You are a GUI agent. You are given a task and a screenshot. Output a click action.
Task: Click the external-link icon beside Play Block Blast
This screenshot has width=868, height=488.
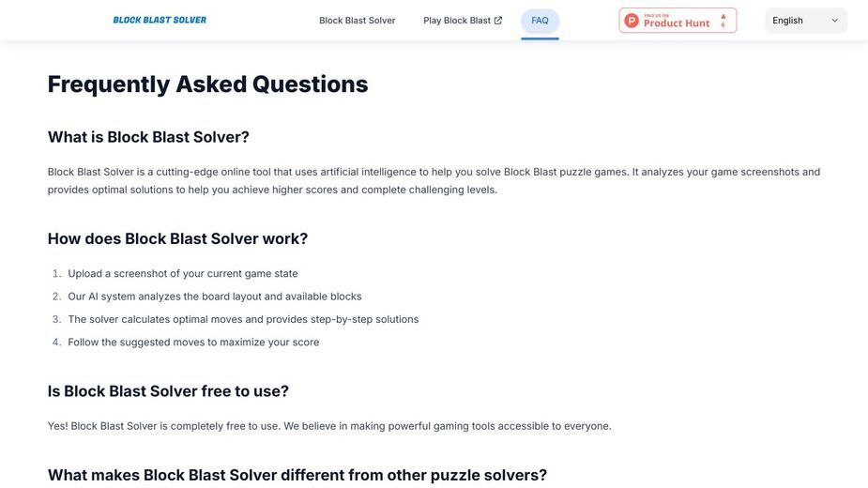tap(498, 21)
